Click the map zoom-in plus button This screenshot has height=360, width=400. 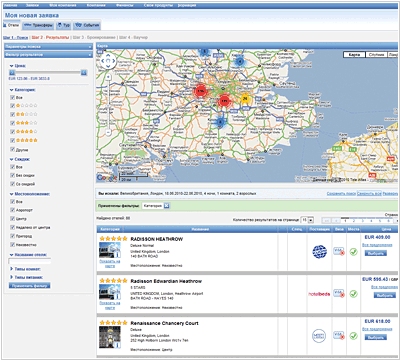click(x=109, y=77)
